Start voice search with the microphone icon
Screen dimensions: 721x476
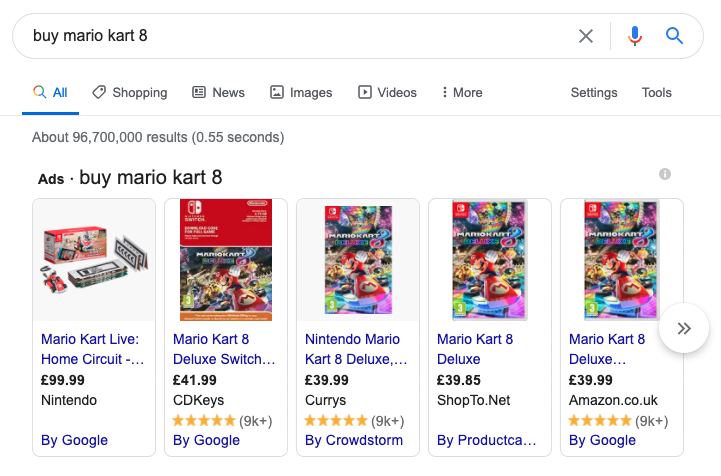tap(635, 36)
